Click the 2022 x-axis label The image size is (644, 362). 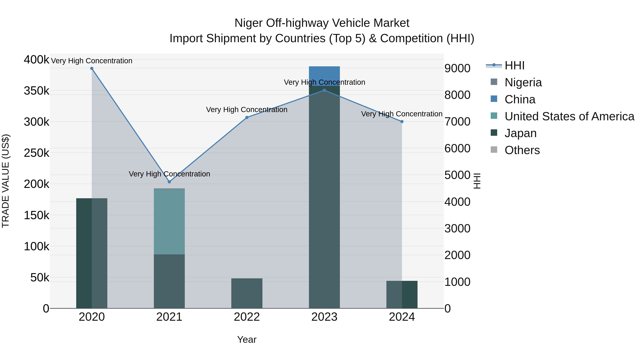click(247, 317)
